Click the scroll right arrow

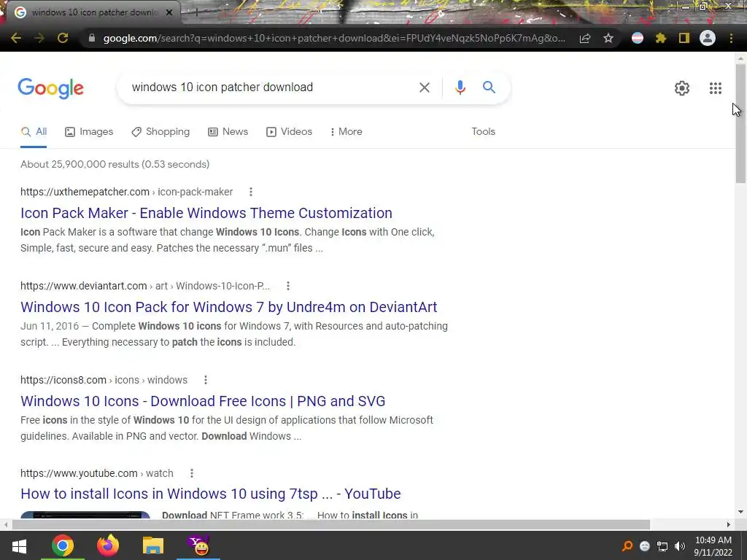(729, 524)
